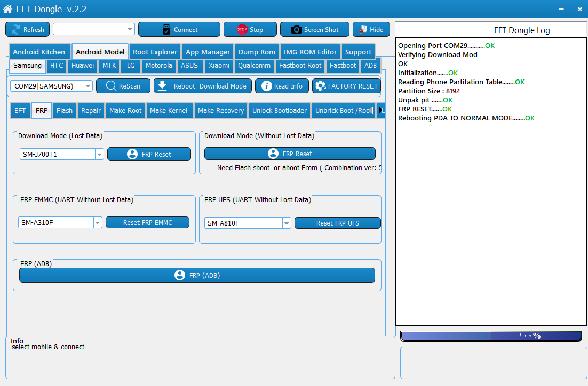Image resolution: width=588 pixels, height=386 pixels.
Task: Open the Make Recovery sub-tab
Action: (x=221, y=110)
